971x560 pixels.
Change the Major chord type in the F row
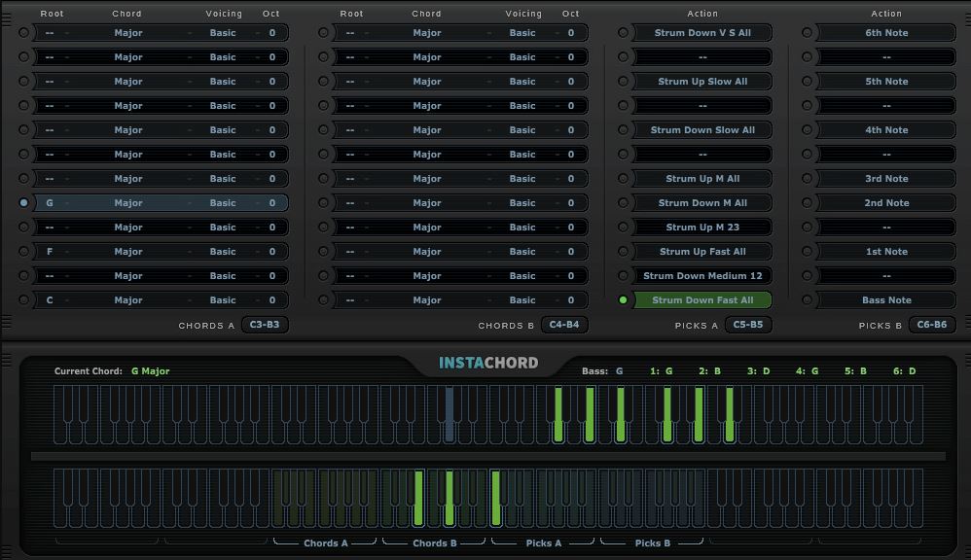click(128, 251)
